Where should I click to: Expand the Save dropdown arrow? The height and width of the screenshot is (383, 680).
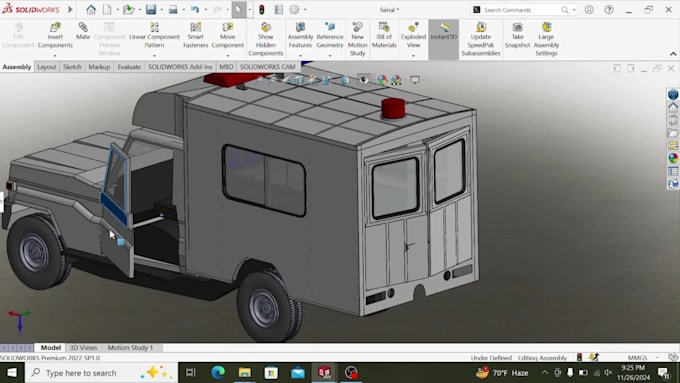click(x=162, y=10)
